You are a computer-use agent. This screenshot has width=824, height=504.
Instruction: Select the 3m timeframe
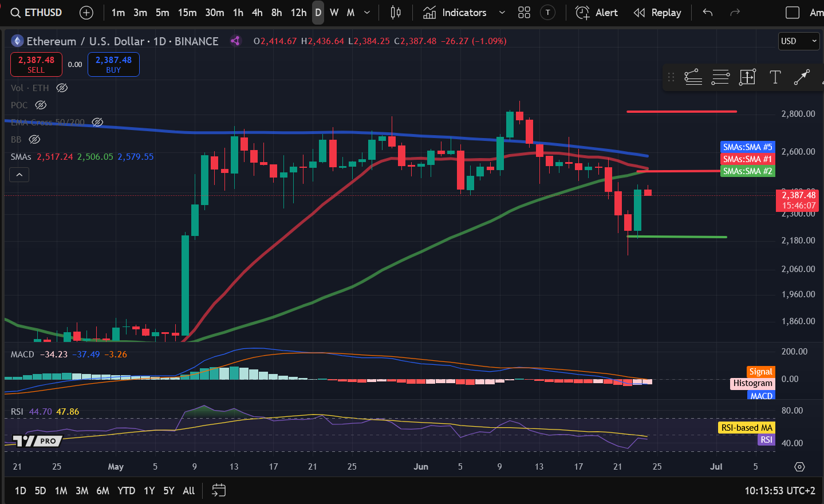click(x=140, y=13)
